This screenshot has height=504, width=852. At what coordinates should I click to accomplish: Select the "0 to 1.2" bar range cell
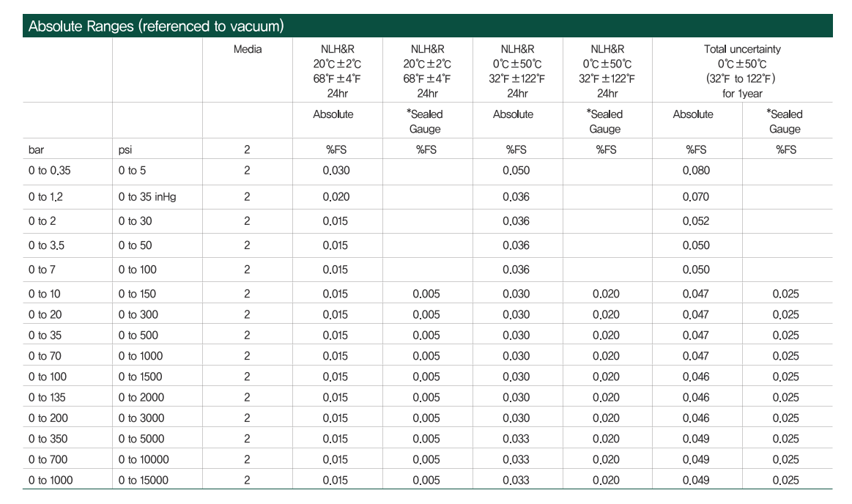[45, 197]
